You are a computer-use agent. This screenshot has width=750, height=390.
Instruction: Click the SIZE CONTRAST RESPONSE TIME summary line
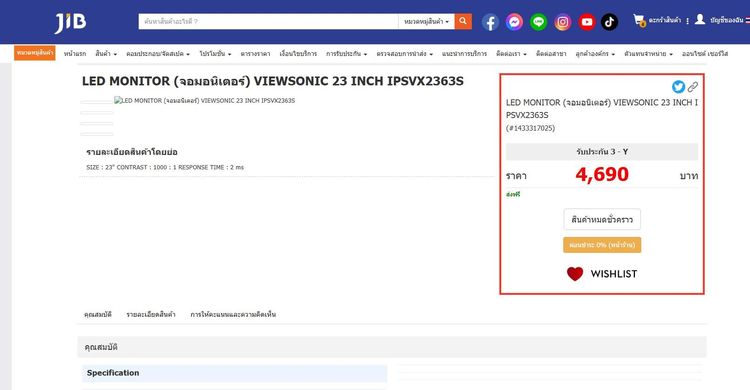click(x=165, y=167)
